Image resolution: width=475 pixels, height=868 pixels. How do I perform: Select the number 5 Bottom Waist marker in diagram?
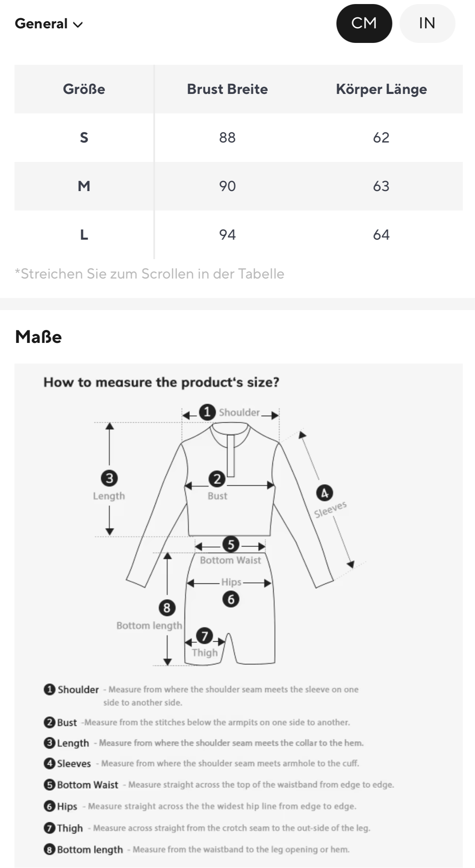231,545
